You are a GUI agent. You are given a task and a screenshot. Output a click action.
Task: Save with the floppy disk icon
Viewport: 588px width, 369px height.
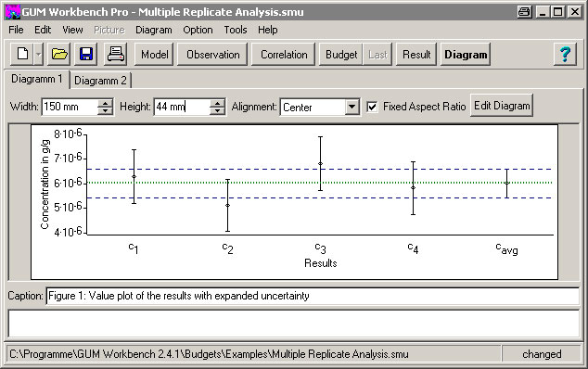(86, 55)
